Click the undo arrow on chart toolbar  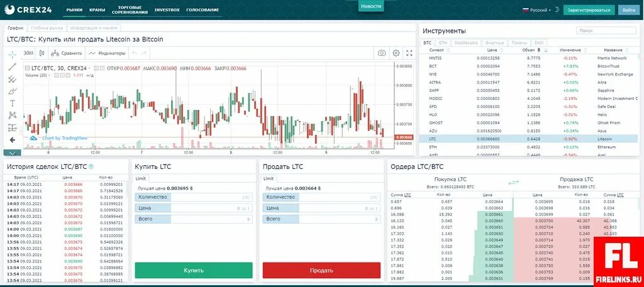(x=134, y=53)
